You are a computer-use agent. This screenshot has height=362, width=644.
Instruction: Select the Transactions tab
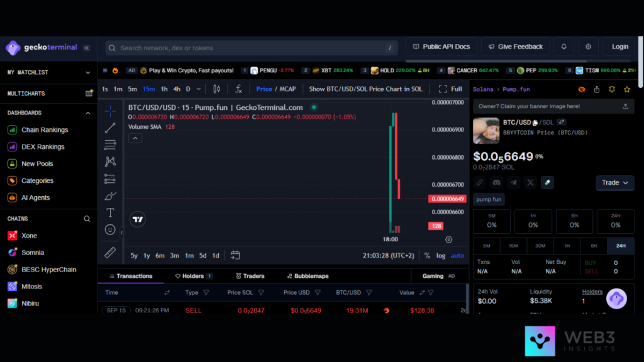pos(131,277)
